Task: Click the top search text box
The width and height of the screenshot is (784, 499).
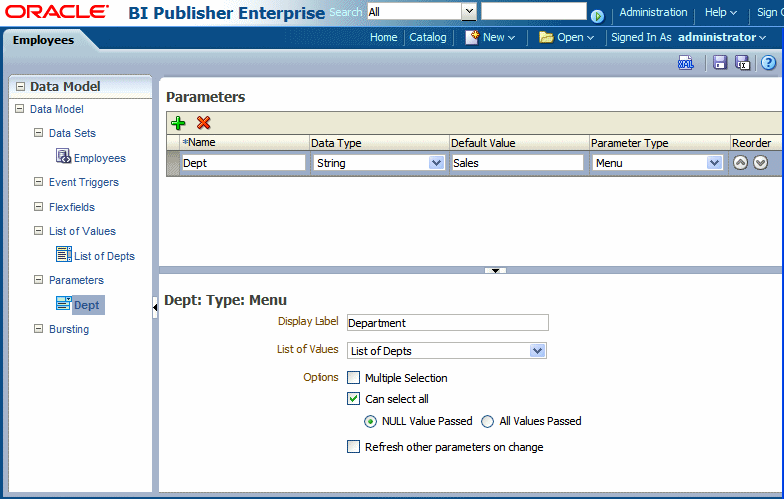Action: [534, 11]
